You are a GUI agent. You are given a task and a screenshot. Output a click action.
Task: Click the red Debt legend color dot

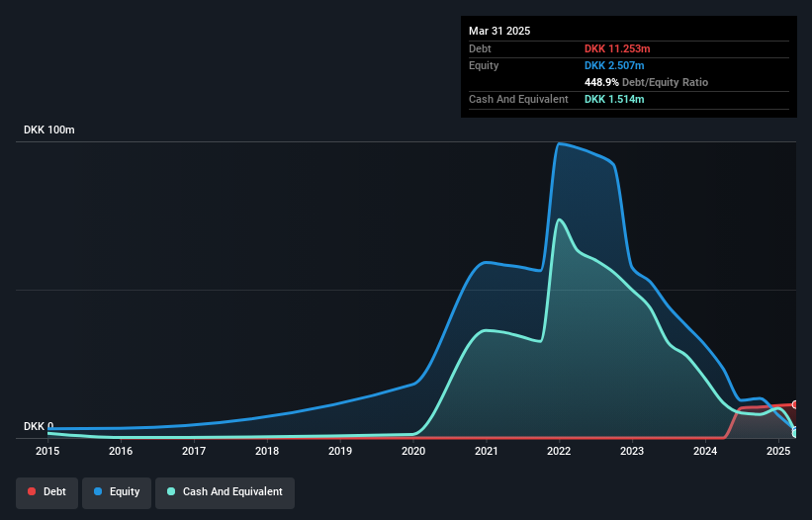pos(32,491)
